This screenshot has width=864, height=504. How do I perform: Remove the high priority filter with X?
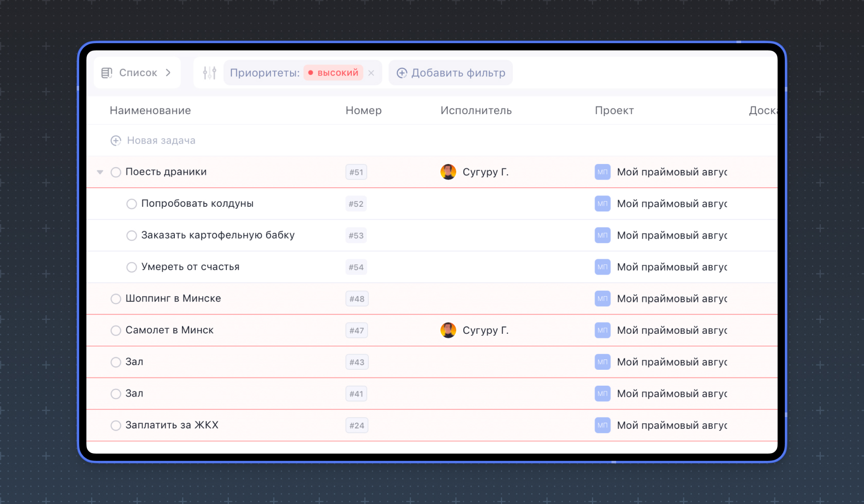point(371,73)
